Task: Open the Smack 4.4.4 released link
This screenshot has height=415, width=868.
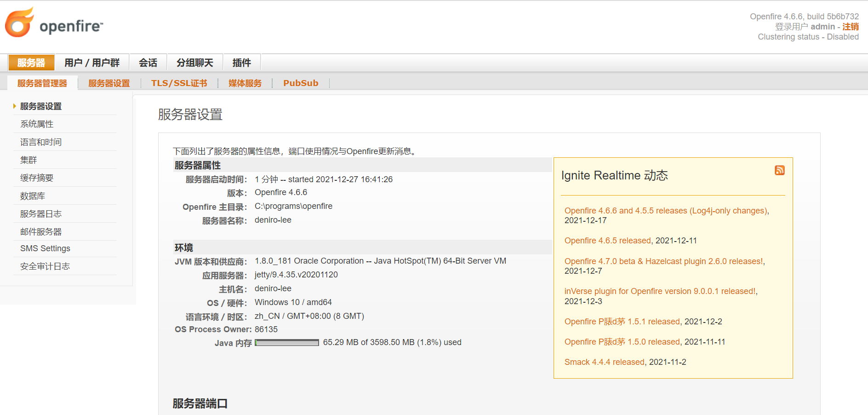Action: coord(605,362)
